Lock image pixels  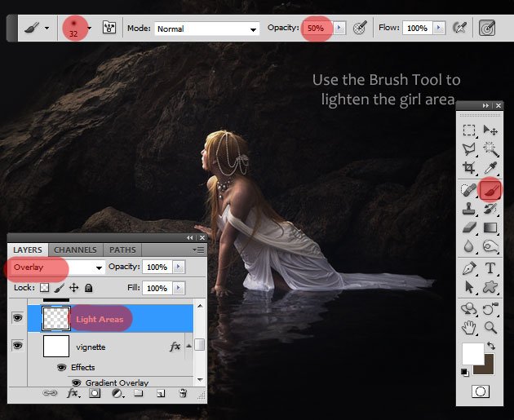click(60, 288)
